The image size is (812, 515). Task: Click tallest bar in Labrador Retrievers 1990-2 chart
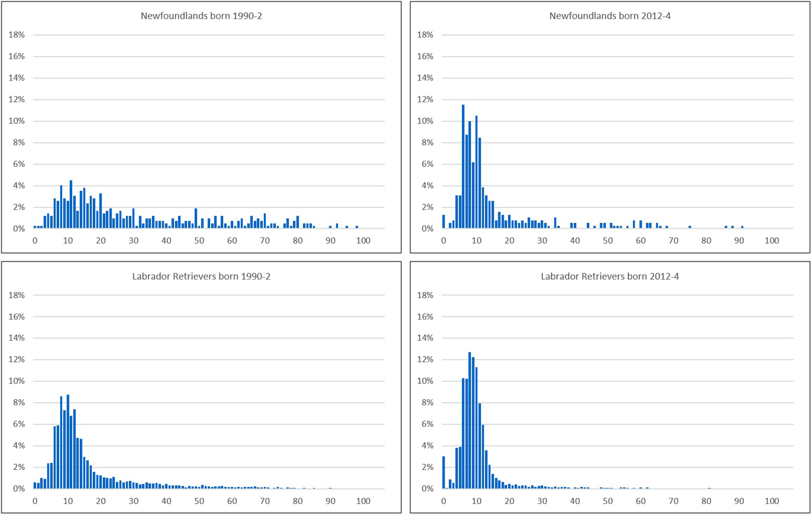click(68, 441)
